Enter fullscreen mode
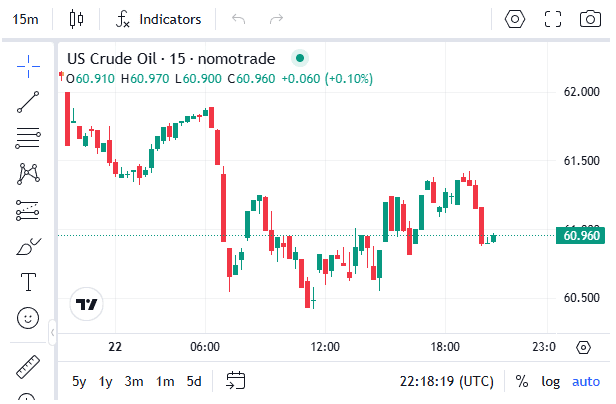616x404 pixels. (x=553, y=19)
